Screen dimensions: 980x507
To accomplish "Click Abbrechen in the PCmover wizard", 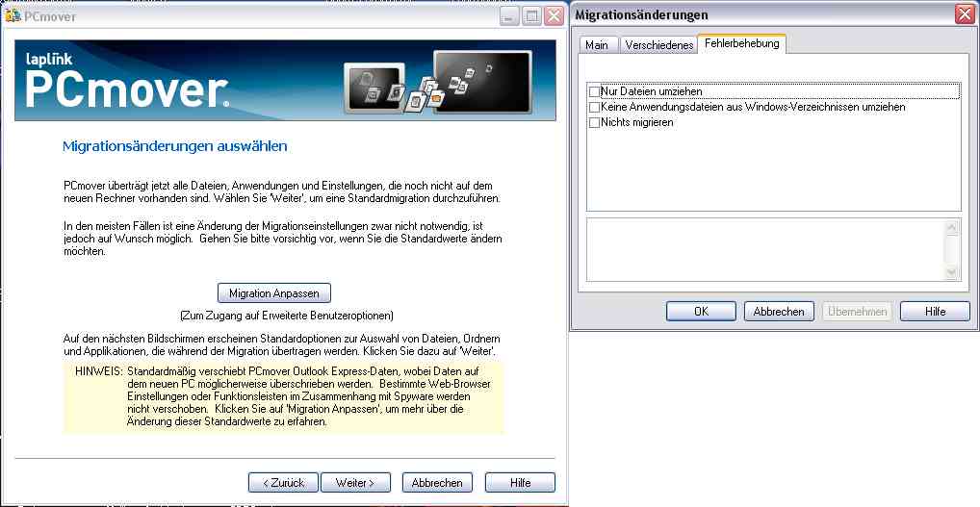I will pyautogui.click(x=438, y=482).
